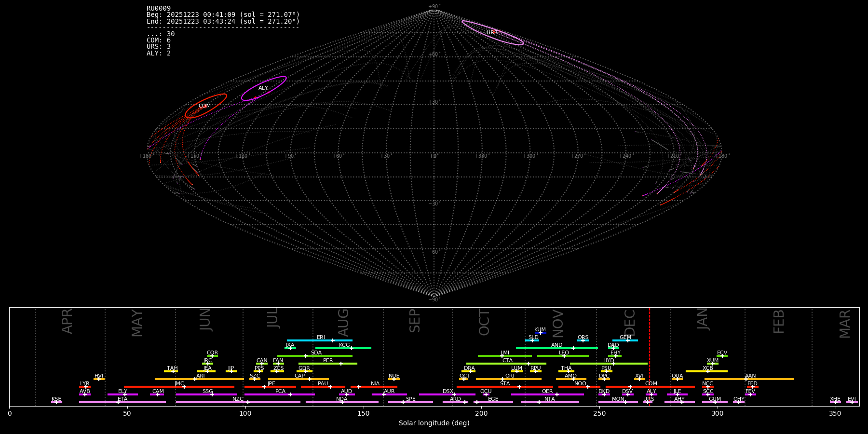868x434 pixels.
Task: Click the URS label on the sky map
Action: click(491, 33)
